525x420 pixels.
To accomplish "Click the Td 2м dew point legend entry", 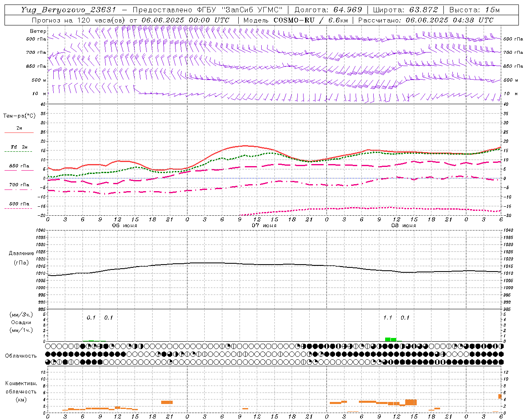I will tap(19, 148).
